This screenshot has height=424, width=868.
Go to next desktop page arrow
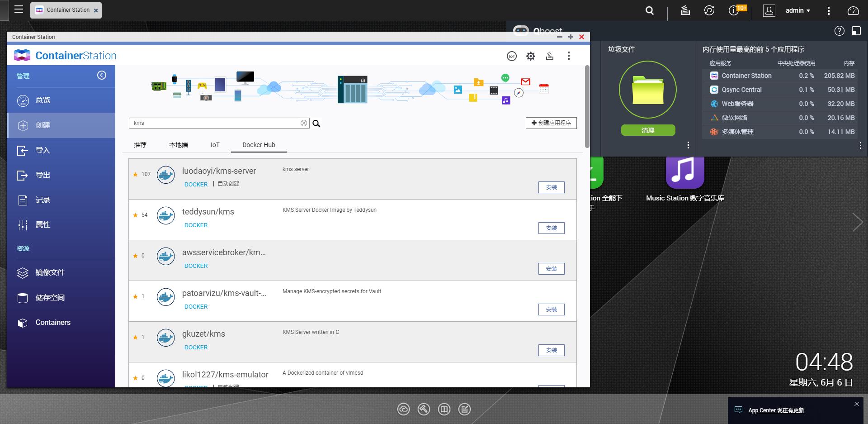tap(857, 222)
